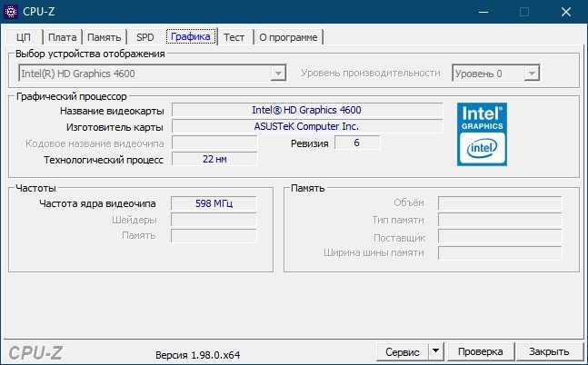Viewport: 588px width, 365px height.
Task: Click the empty Шейдеры frequency field
Action: coord(214,220)
